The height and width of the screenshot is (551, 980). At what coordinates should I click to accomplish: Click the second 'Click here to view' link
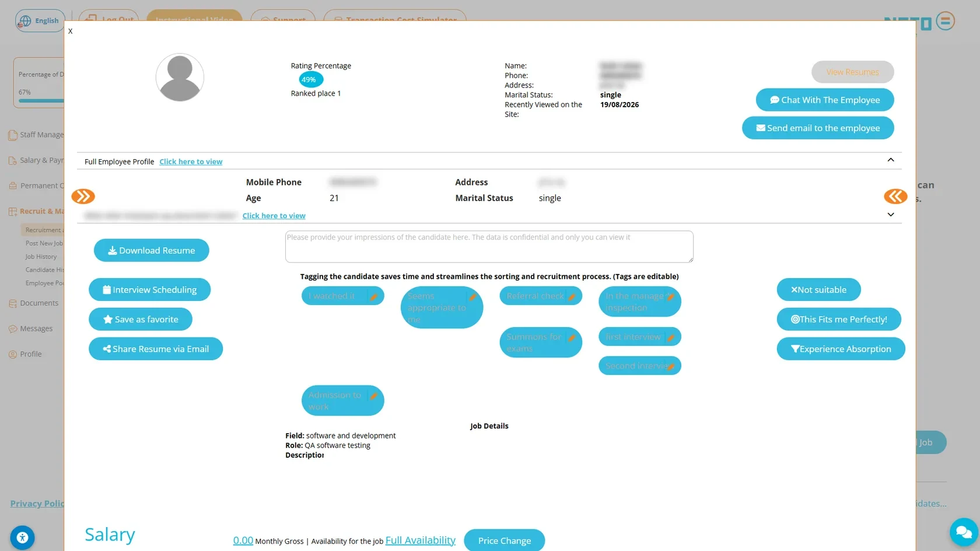tap(274, 216)
